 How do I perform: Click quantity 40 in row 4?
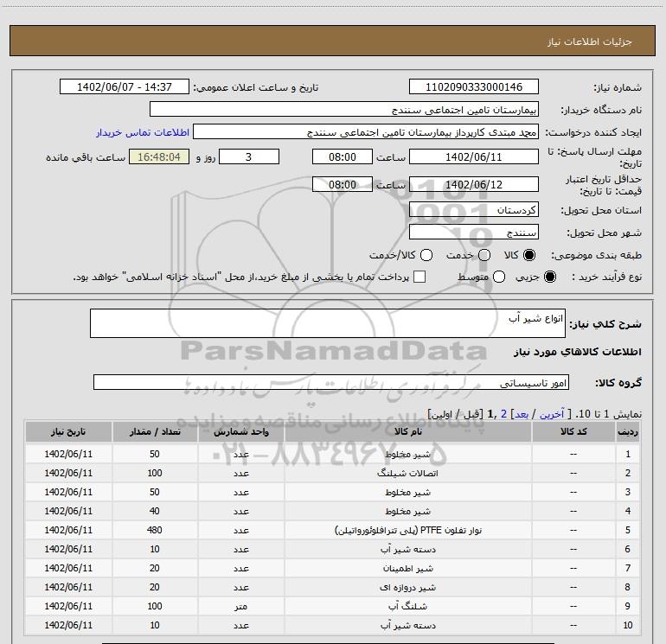coord(155,511)
